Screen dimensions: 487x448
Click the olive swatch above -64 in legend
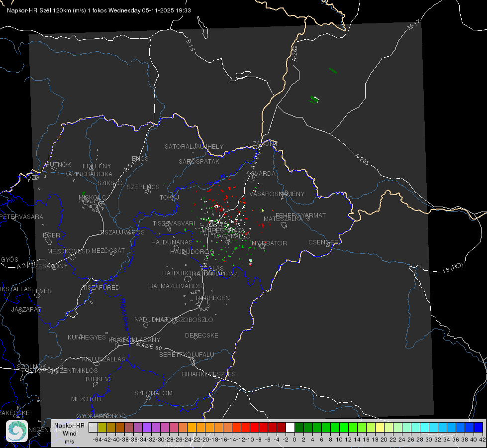pos(102,427)
